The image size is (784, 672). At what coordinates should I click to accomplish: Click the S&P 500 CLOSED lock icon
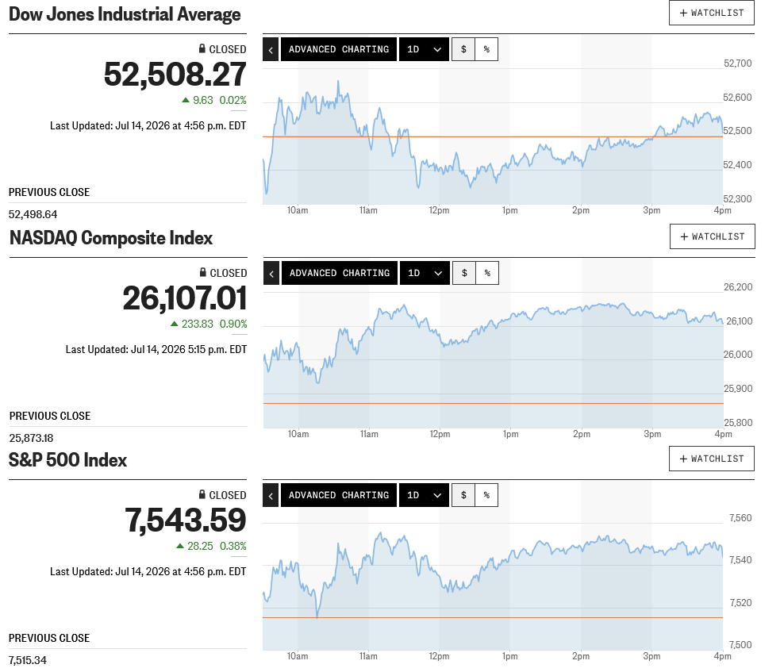point(202,494)
